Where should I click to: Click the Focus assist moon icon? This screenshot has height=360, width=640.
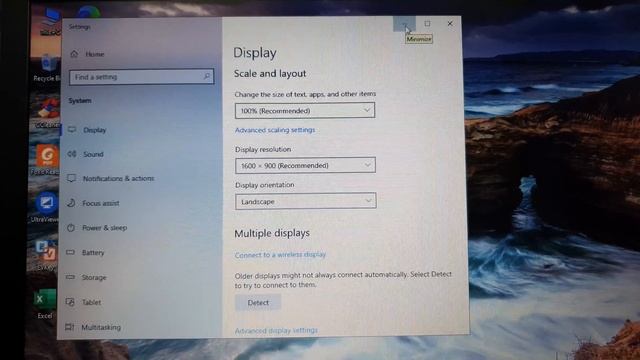point(71,203)
